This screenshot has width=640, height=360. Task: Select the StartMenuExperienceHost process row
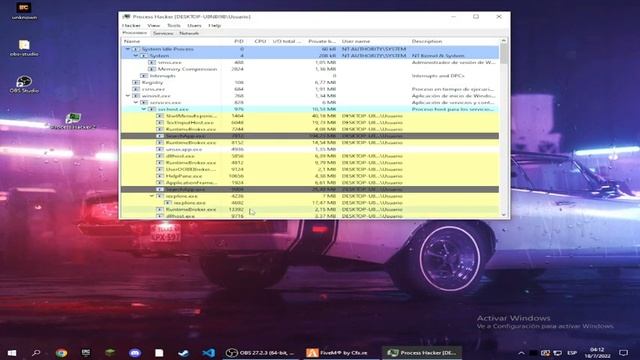310,116
